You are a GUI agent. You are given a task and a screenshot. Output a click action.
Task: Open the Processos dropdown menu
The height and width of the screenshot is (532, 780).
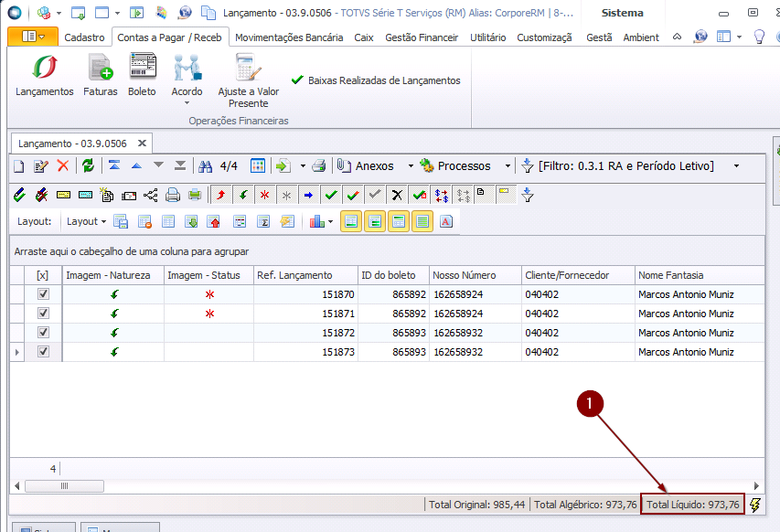(x=508, y=166)
